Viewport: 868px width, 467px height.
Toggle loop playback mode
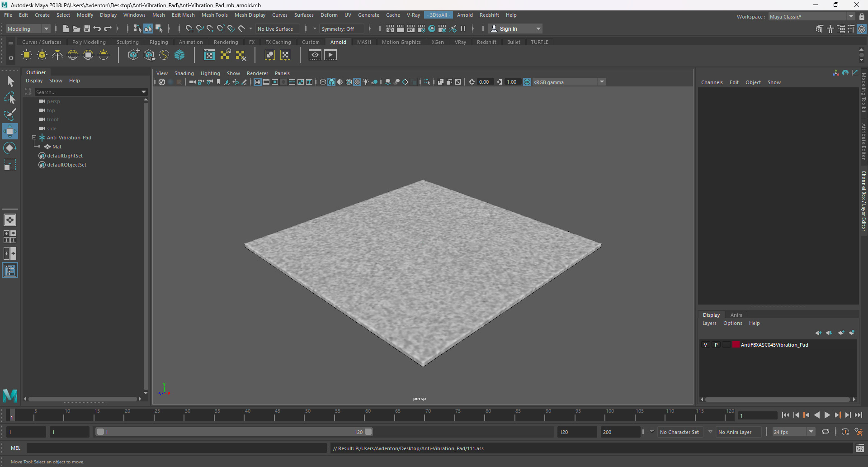click(x=826, y=432)
